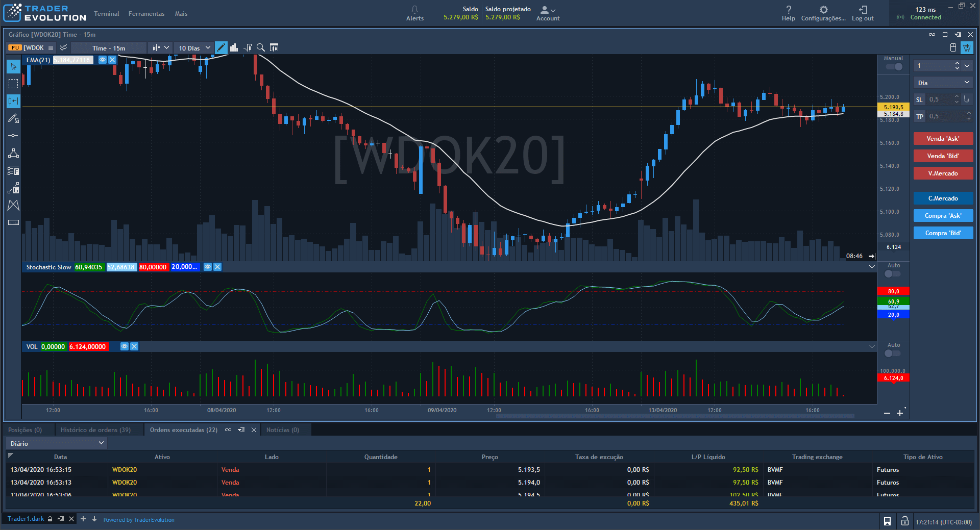Switch to the Histórico de ordens tab

tap(96, 430)
